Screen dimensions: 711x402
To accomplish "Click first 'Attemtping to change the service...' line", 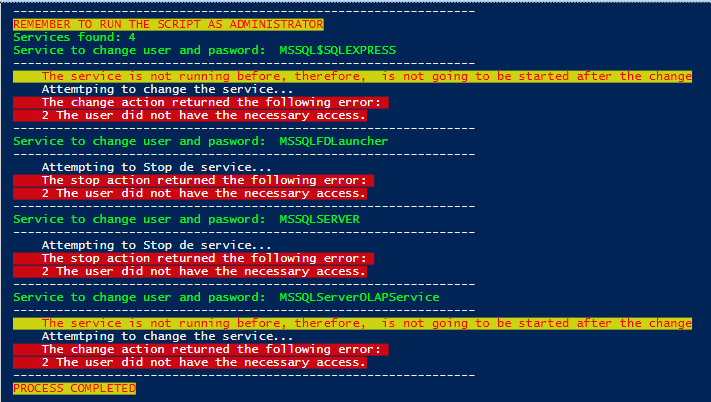I will pyautogui.click(x=167, y=89).
